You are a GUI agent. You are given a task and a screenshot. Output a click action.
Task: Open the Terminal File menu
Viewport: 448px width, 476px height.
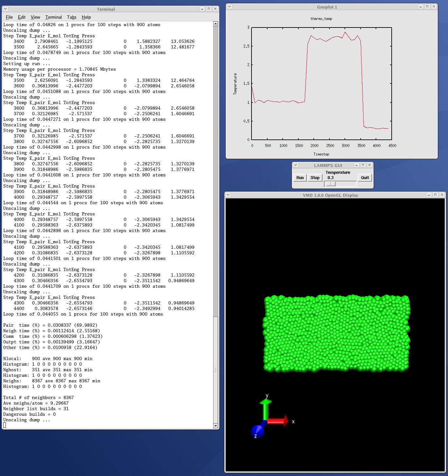point(9,17)
